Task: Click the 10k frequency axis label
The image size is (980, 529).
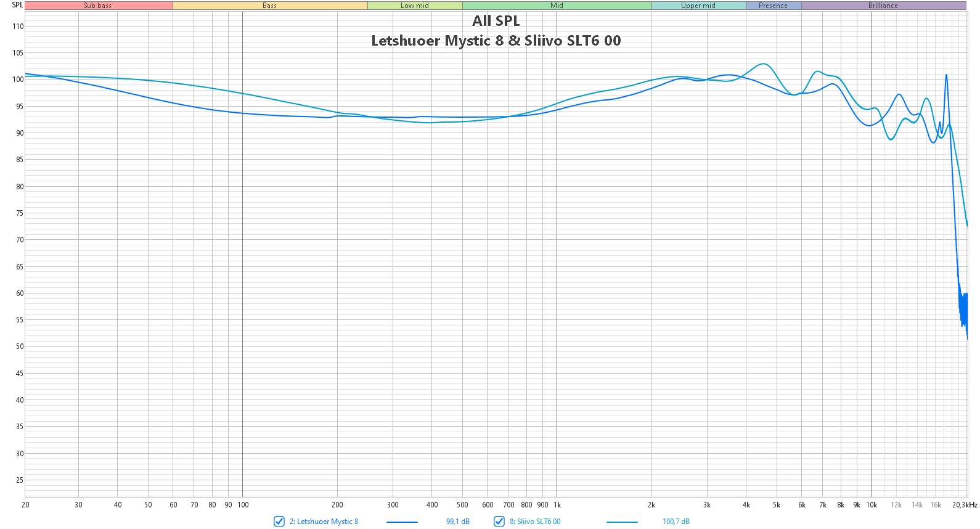Action: [872, 505]
